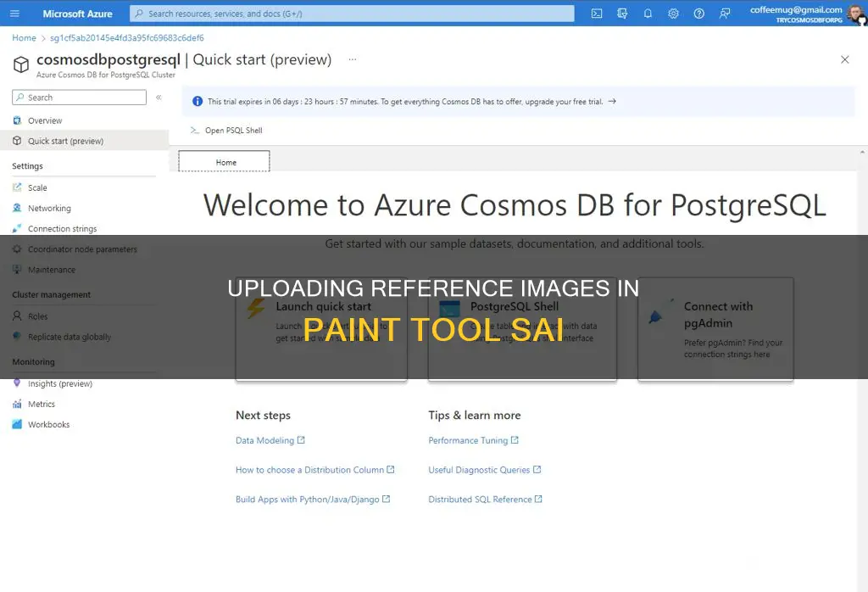The height and width of the screenshot is (592, 868).
Task: Open the Azure portal hamburger menu
Action: pyautogui.click(x=15, y=14)
